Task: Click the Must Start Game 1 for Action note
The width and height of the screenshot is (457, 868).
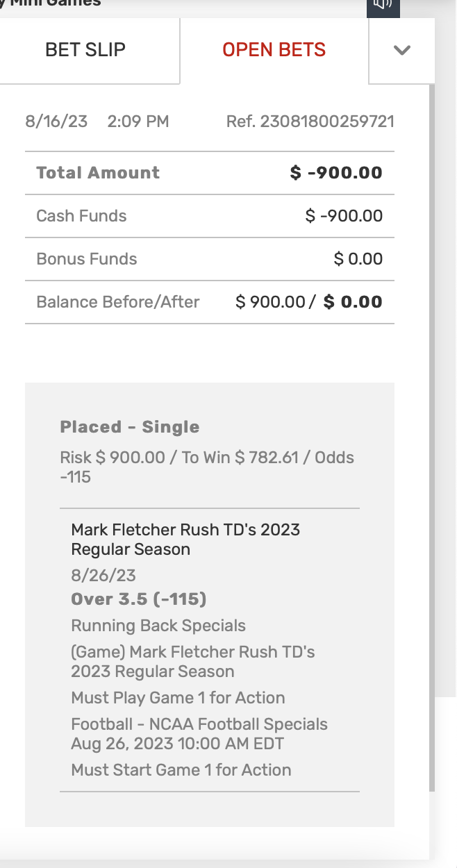Action: coord(181,770)
